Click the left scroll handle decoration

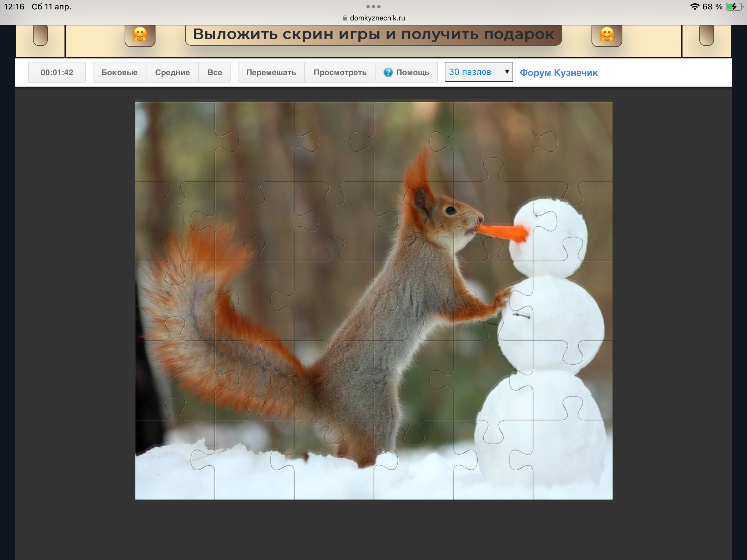40,35
